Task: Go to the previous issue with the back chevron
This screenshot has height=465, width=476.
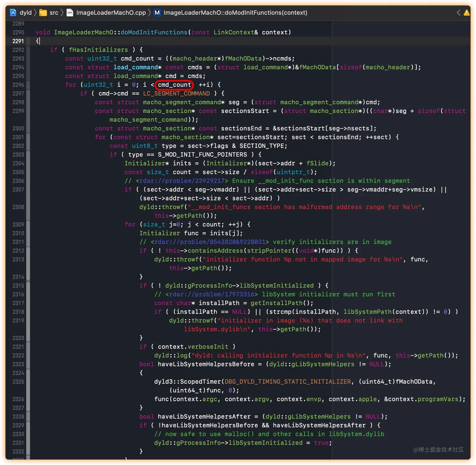Action: coord(458,13)
